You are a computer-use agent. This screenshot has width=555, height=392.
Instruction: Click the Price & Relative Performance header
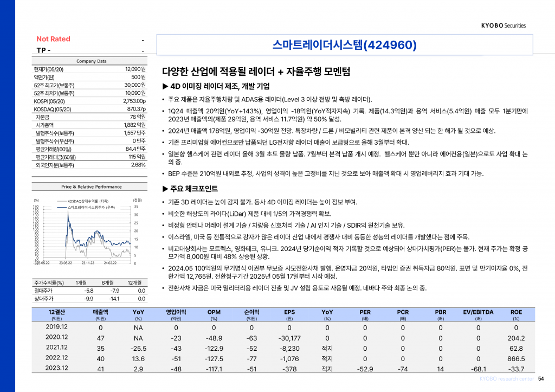point(91,187)
